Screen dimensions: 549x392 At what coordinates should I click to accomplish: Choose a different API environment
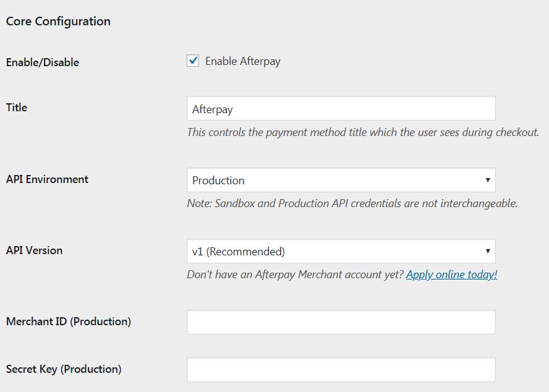coord(340,180)
